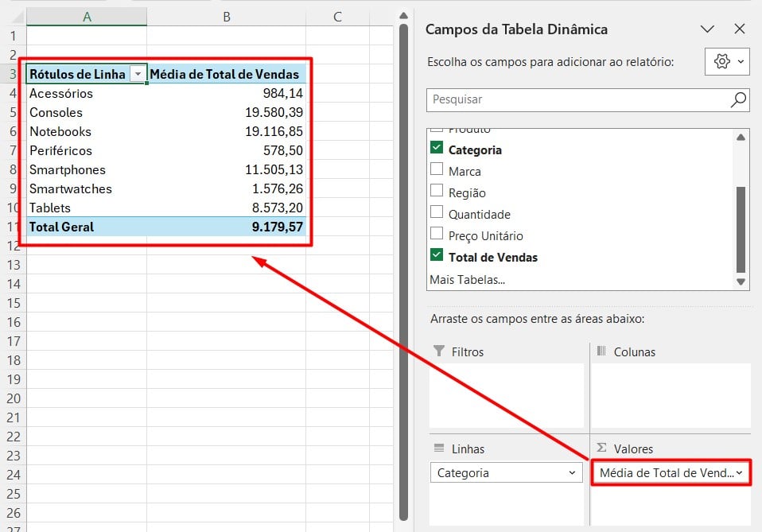The image size is (762, 532).
Task: Click field list scroll down arrow
Action: click(741, 282)
